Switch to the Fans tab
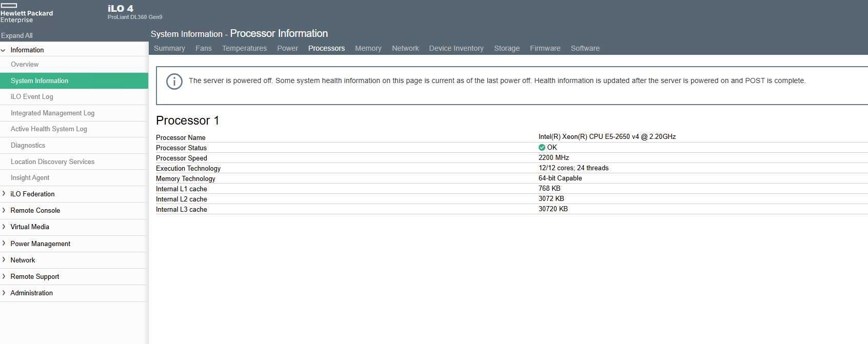This screenshot has width=868, height=344. (203, 48)
